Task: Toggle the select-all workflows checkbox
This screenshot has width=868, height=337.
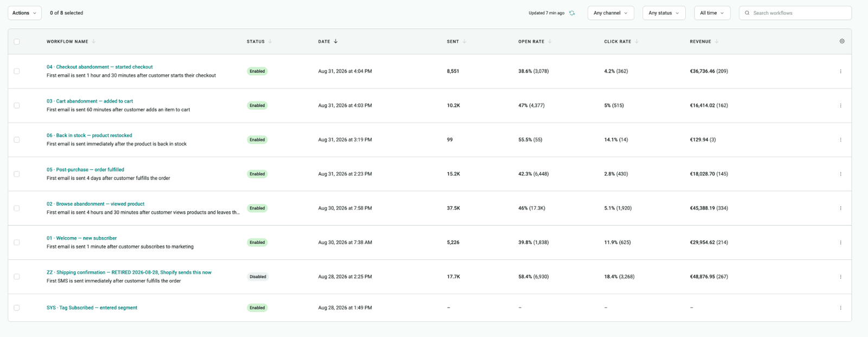Action: tap(17, 42)
